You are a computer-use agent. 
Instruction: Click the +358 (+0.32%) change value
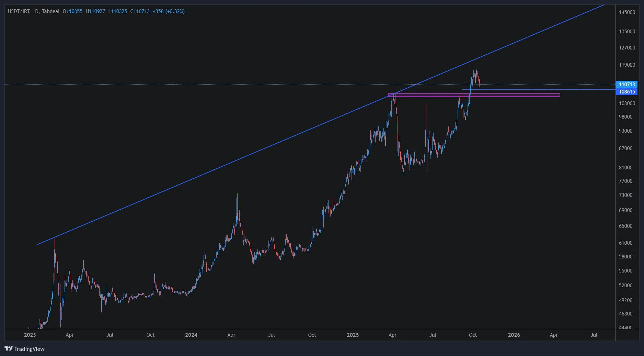click(169, 11)
